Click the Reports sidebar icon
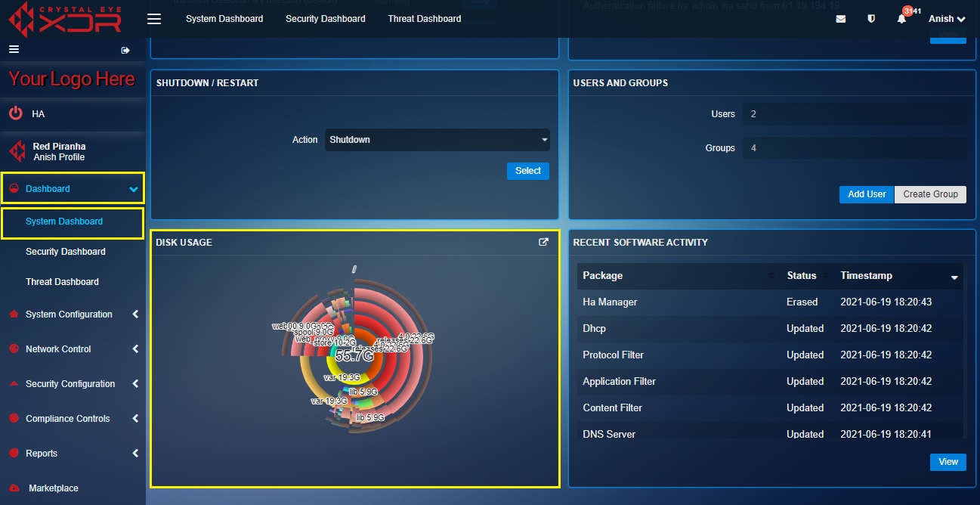This screenshot has height=505, width=980. [x=14, y=454]
